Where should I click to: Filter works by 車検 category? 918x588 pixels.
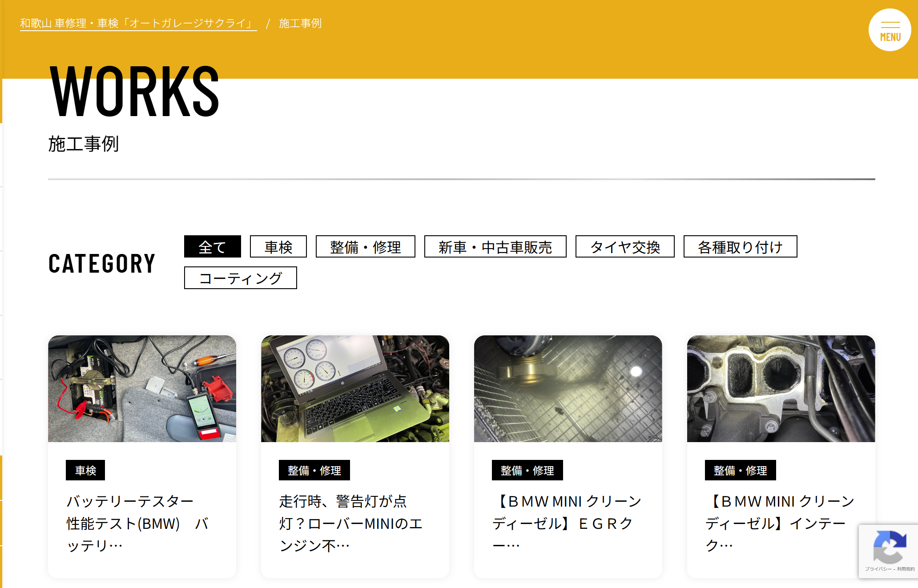278,247
